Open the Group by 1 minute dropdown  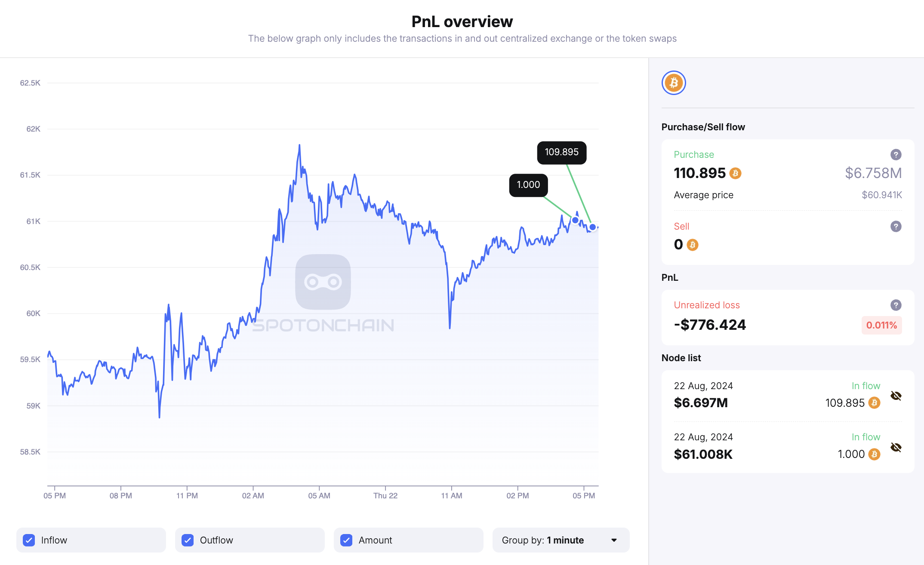(x=561, y=540)
